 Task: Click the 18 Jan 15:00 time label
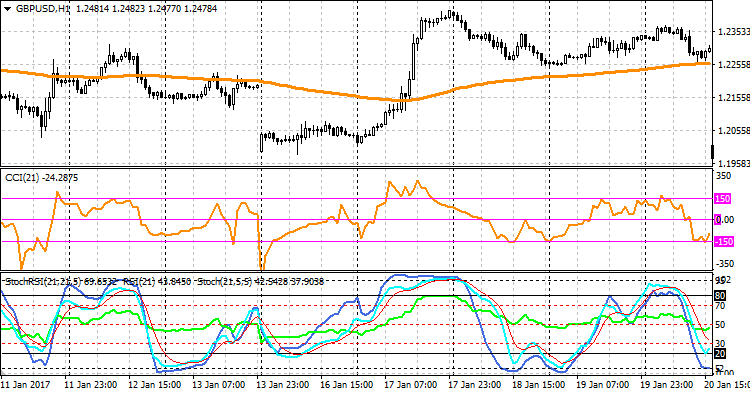tap(538, 385)
